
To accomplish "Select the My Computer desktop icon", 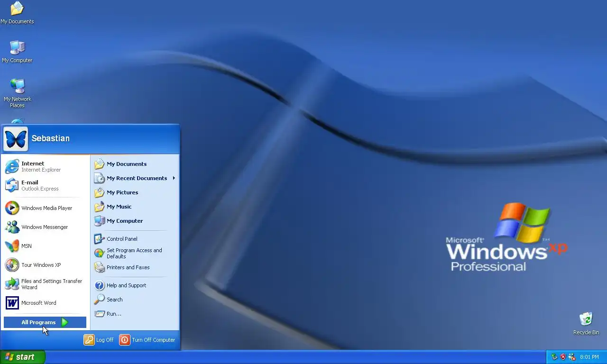I will (x=17, y=47).
